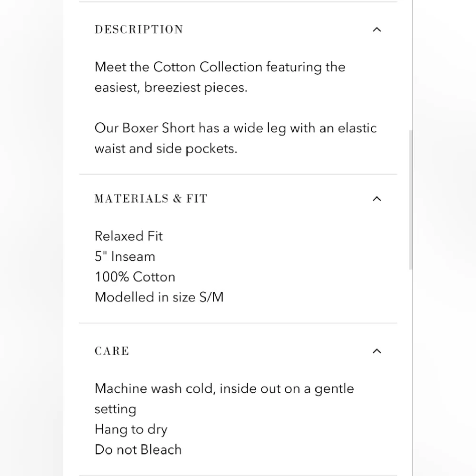
Task: Collapse the Care section chevron
Action: (377, 351)
